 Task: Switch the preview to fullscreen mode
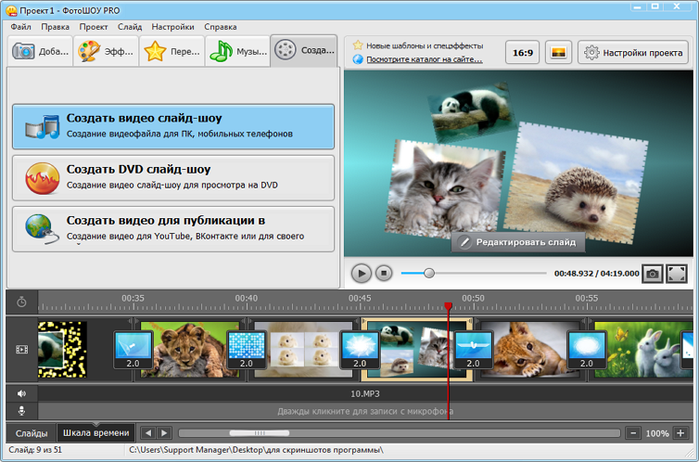point(677,273)
